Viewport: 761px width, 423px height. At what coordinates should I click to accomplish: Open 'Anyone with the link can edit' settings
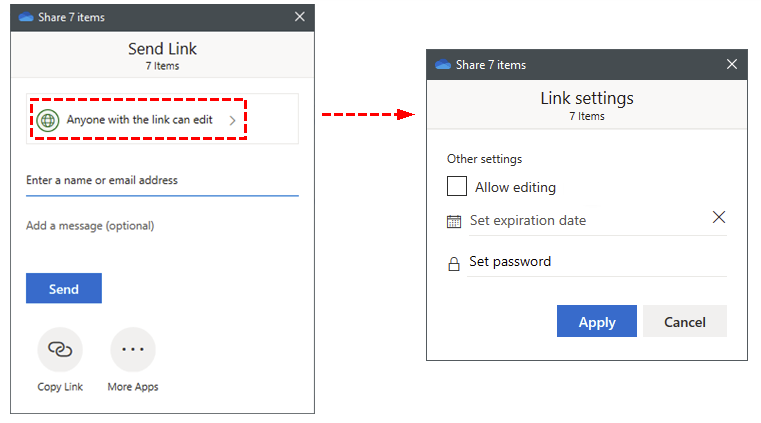[140, 120]
